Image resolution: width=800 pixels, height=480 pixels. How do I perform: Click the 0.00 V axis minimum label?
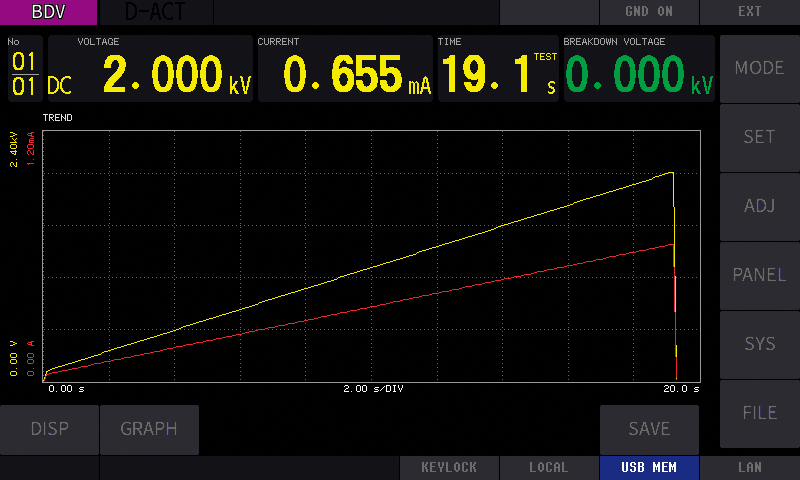[13, 359]
